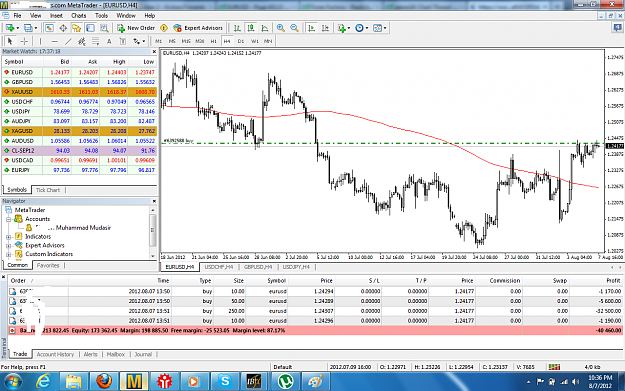Open the Strategy Tester icon
The width and height of the screenshot is (625, 391).
point(104,28)
